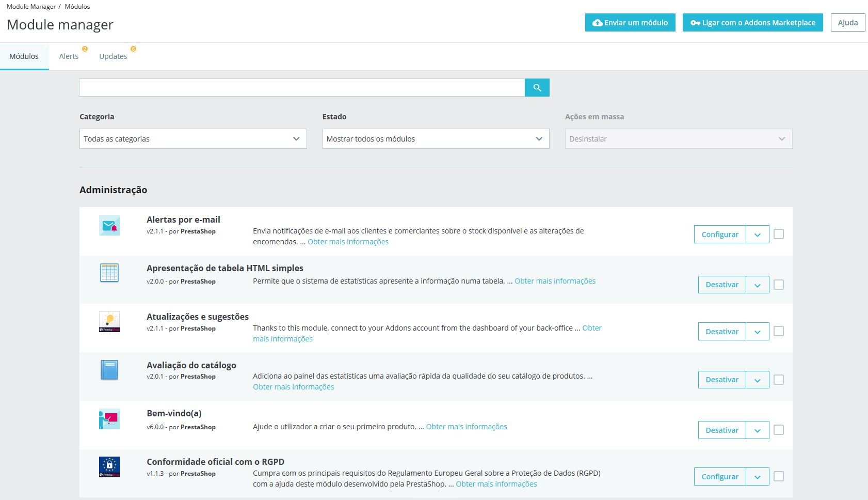868x500 pixels.
Task: Tick the checkbox for Alertas por e-mail
Action: click(779, 234)
